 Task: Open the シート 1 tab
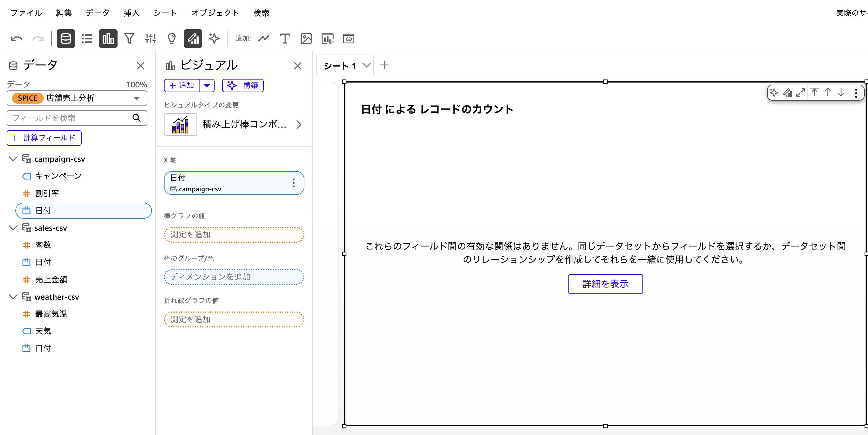pyautogui.click(x=340, y=66)
